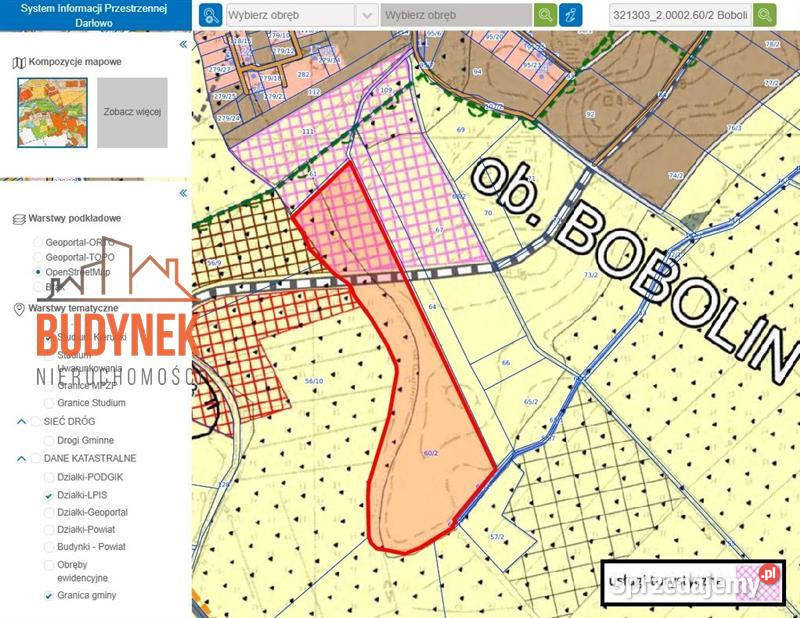
Task: Click the blue parcel search icon in toolbar
Action: tap(210, 15)
